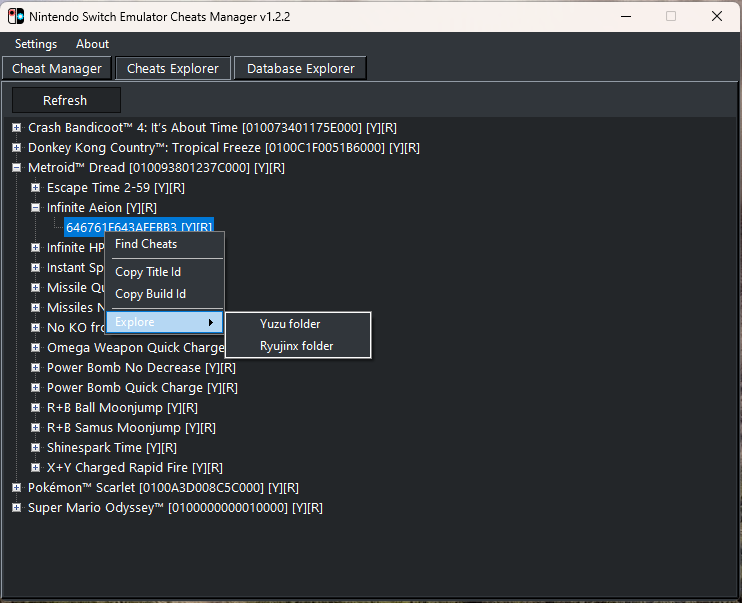
Task: Select the Power Bomb Quick Charge row
Action: [x=142, y=388]
